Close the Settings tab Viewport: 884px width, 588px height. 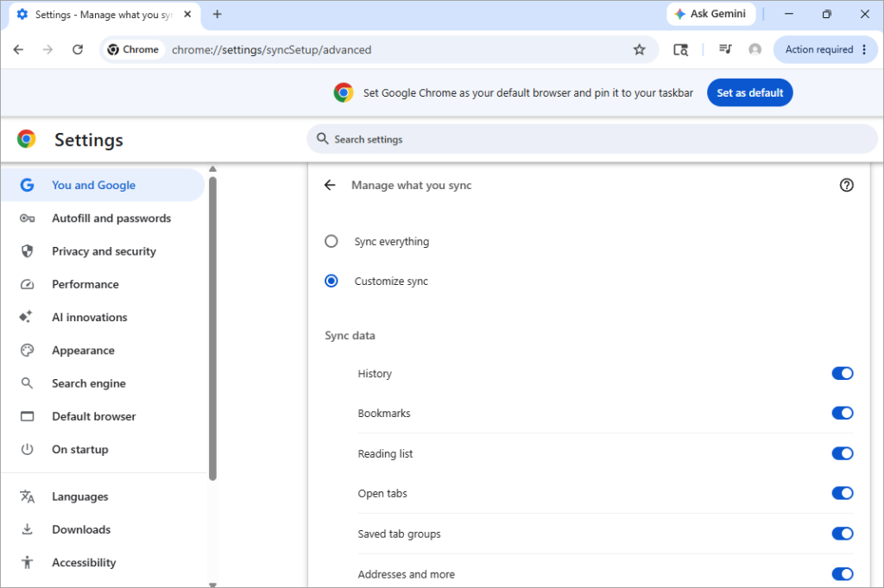pos(187,15)
